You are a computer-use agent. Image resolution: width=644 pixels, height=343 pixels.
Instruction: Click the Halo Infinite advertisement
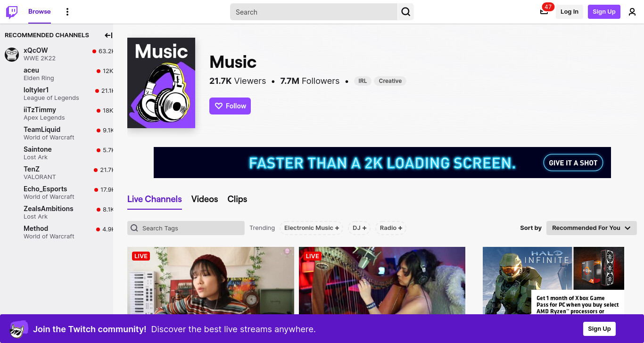pyautogui.click(x=553, y=281)
